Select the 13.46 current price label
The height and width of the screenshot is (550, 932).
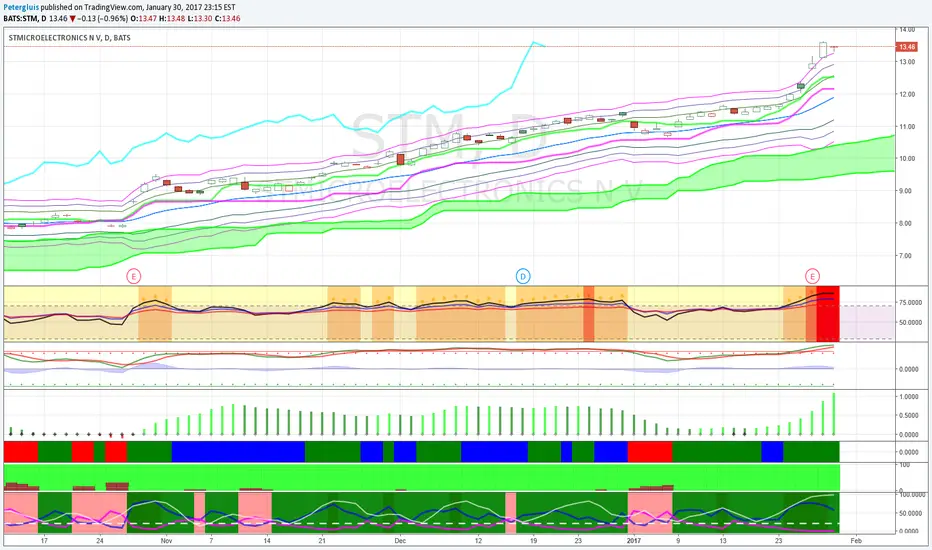coord(906,47)
